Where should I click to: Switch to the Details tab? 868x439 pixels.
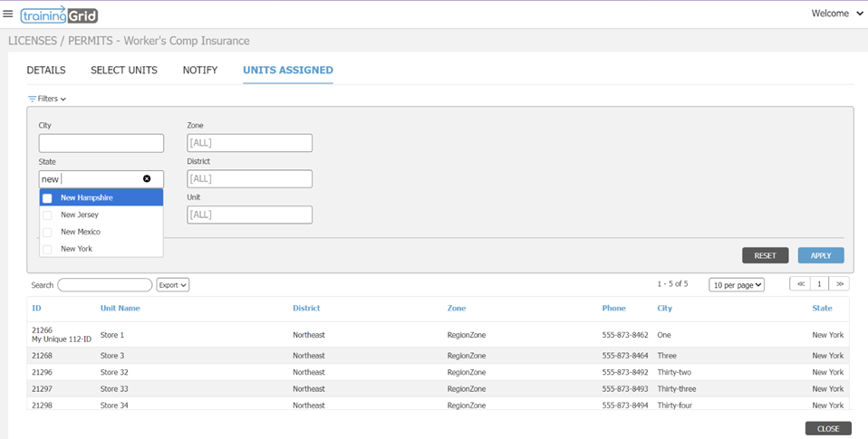point(46,71)
